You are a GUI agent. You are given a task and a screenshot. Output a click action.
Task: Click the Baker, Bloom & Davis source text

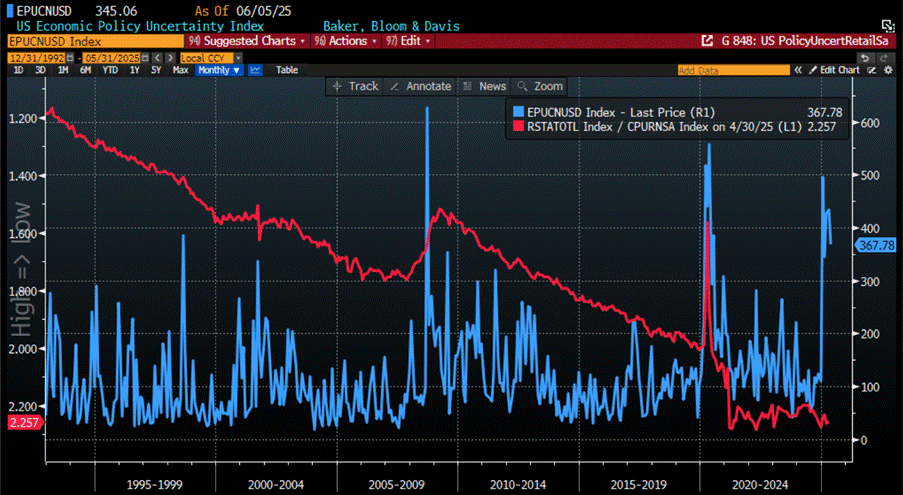(391, 26)
